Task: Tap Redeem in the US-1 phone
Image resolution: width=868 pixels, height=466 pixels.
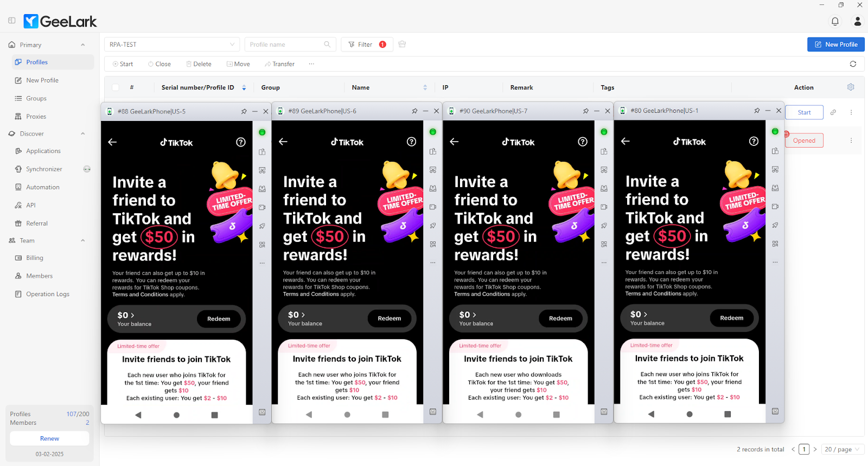Action: 732,318
